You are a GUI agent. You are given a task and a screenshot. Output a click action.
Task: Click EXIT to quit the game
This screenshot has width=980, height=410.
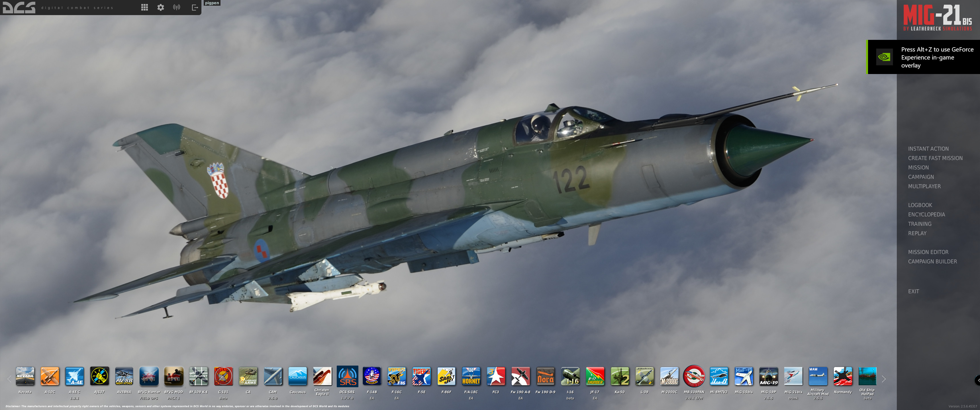pos(913,291)
